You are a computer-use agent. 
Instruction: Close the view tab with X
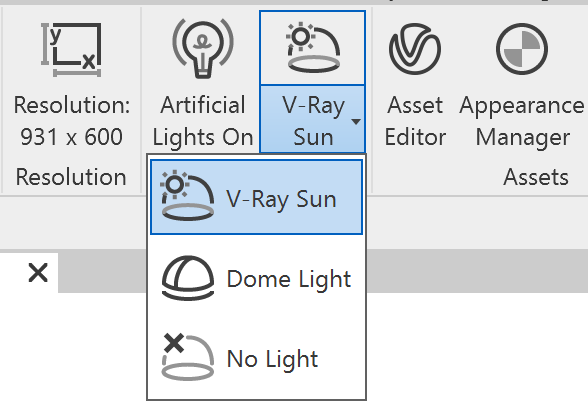[x=38, y=273]
